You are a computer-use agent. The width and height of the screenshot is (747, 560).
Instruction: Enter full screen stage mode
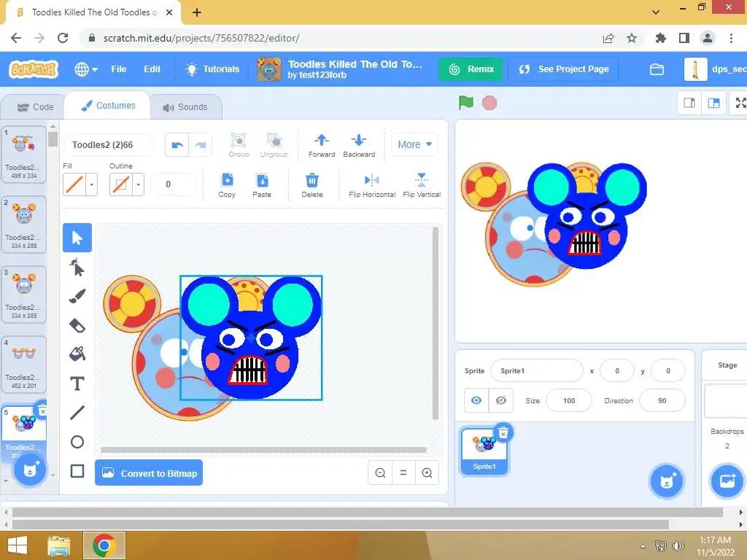point(740,103)
